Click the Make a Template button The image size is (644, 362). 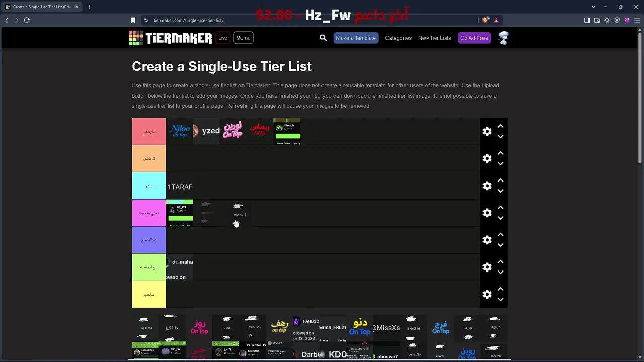pyautogui.click(x=356, y=38)
